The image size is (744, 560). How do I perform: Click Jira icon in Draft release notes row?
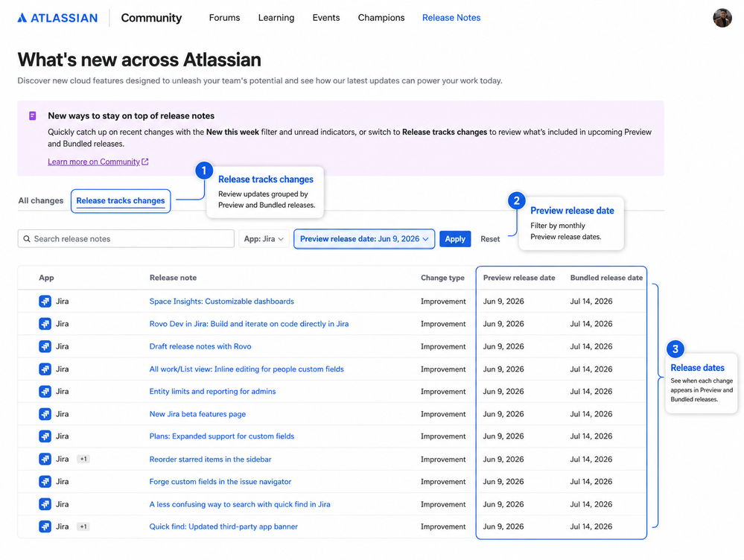(45, 346)
